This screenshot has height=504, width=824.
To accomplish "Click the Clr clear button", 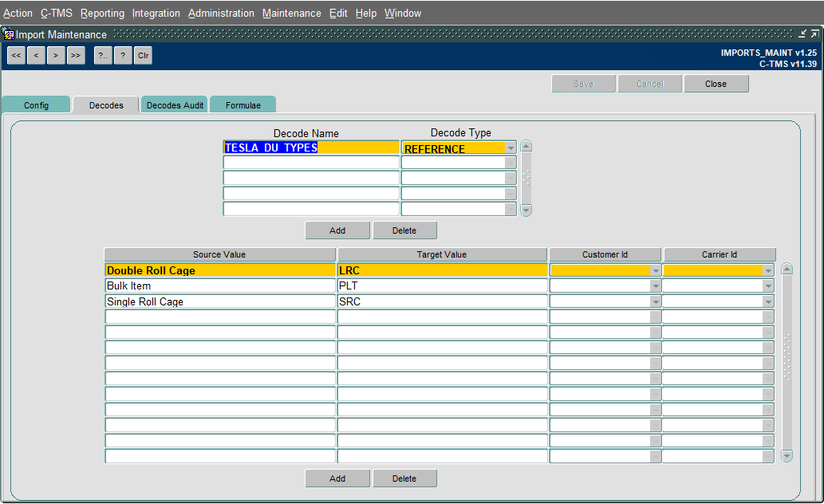I will [x=143, y=55].
